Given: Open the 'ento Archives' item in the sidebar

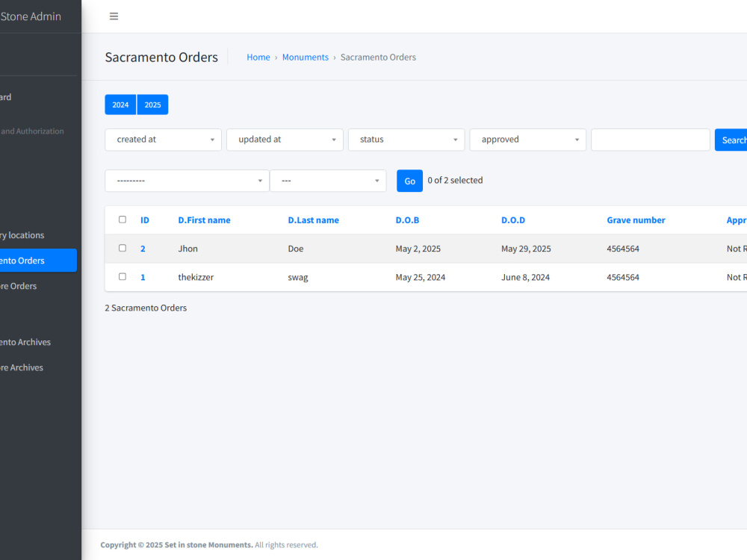Looking at the screenshot, I should click(25, 342).
